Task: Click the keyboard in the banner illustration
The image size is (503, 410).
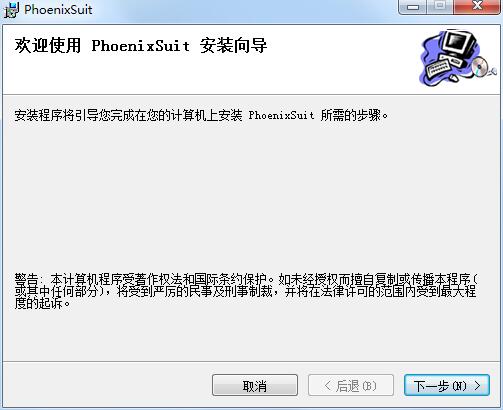Action: coord(440,68)
